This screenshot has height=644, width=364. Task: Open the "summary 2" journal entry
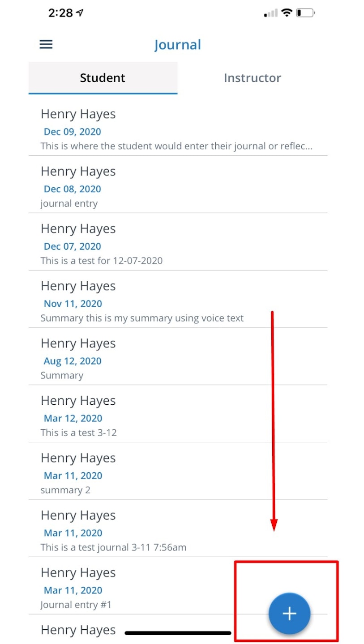point(177,473)
